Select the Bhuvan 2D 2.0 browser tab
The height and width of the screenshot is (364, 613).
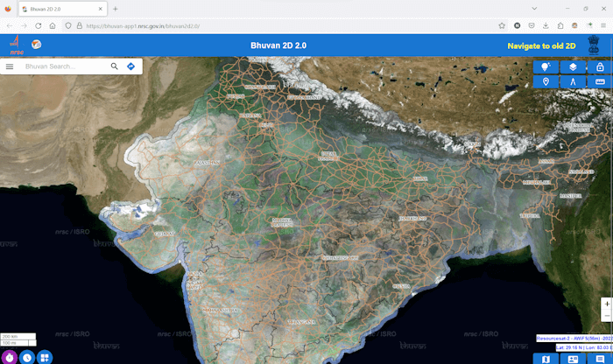(62, 9)
